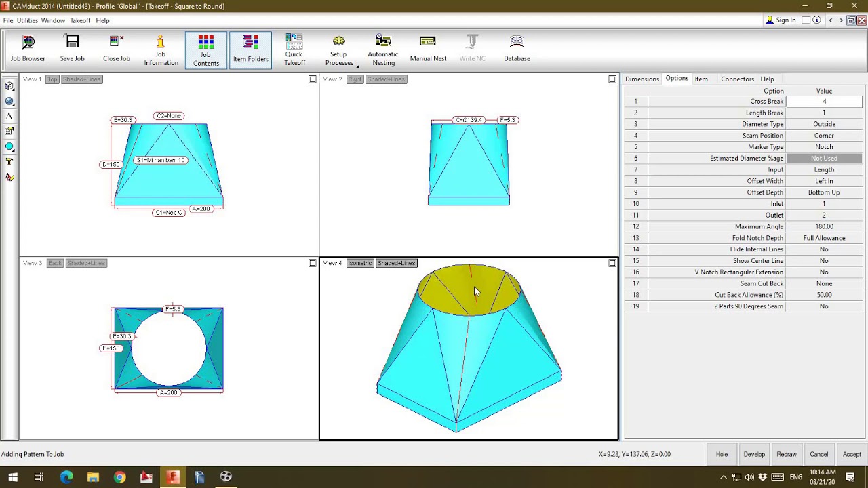Toggle the Item Folders panel
The image size is (868, 488).
251,50
